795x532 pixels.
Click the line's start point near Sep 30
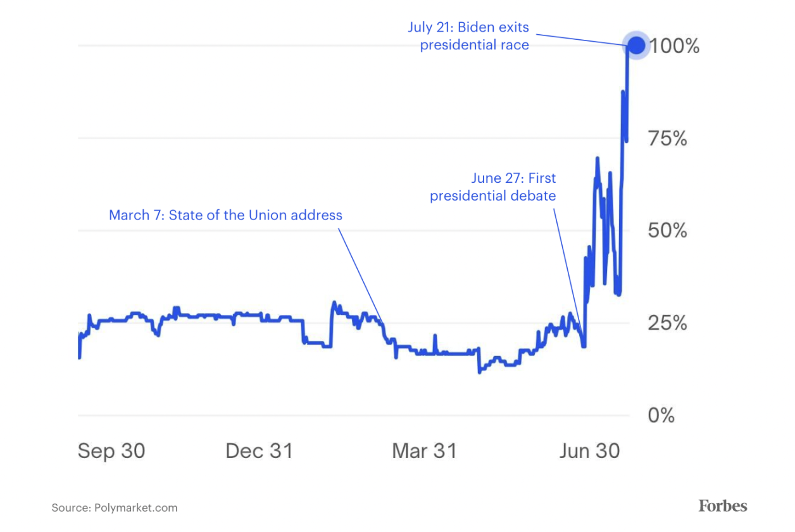tap(79, 357)
